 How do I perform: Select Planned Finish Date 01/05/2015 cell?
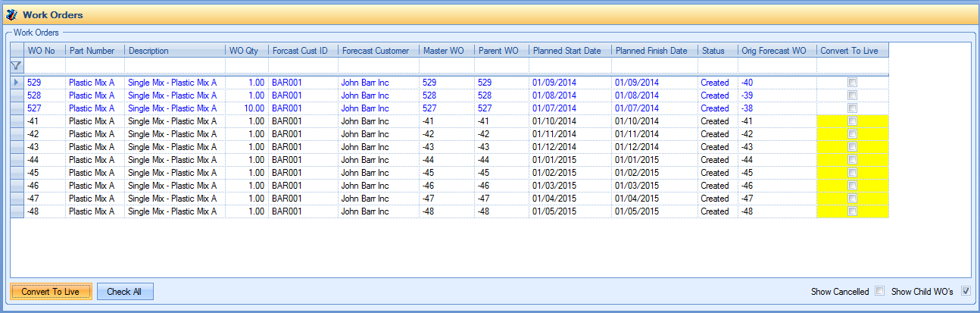click(654, 211)
